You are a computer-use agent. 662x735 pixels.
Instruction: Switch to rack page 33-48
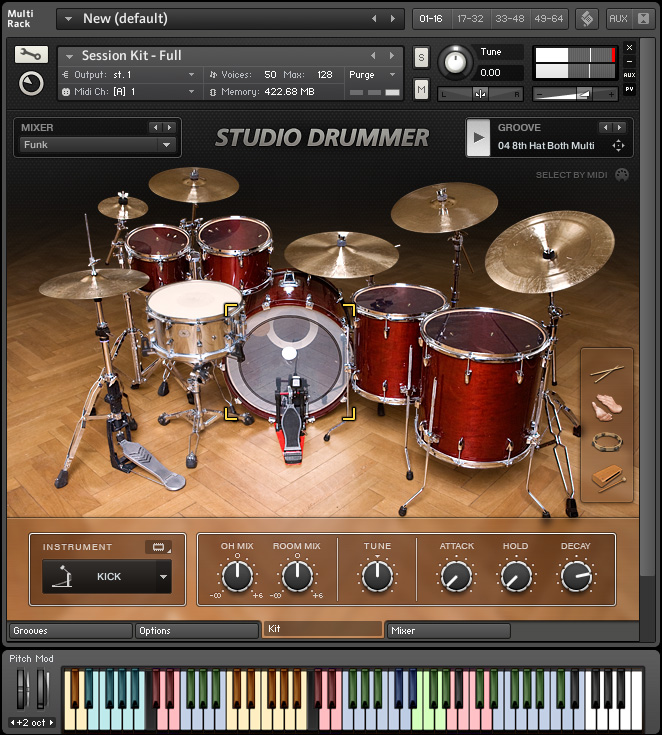coord(510,19)
